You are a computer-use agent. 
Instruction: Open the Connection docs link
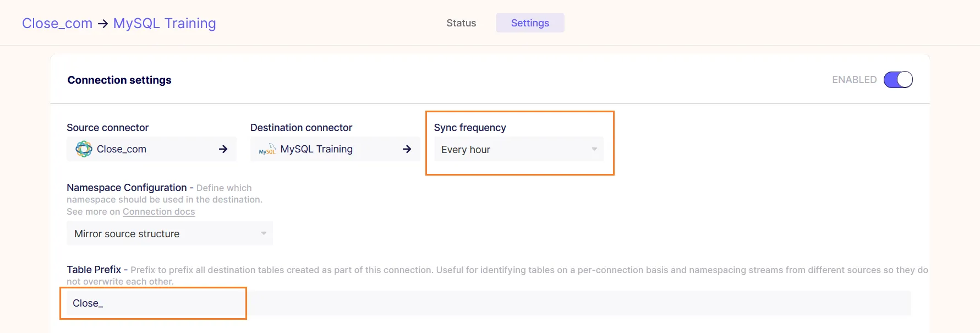coord(158,212)
